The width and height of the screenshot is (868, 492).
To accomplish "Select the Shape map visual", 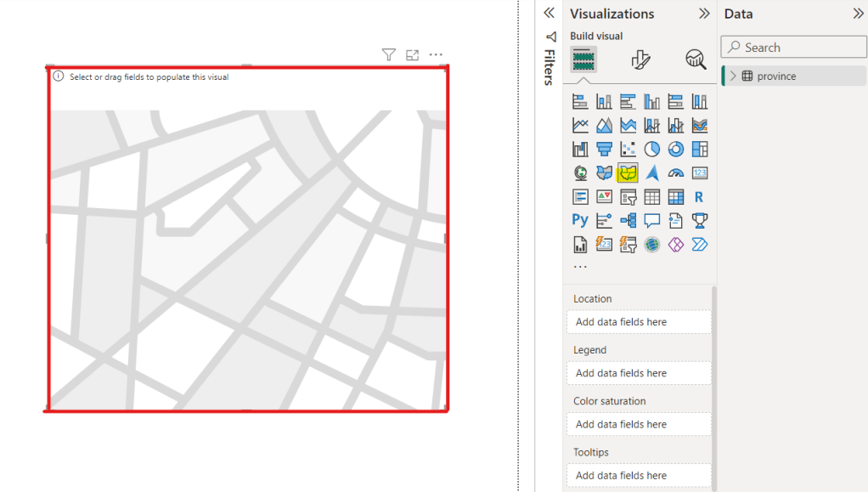I will point(628,173).
